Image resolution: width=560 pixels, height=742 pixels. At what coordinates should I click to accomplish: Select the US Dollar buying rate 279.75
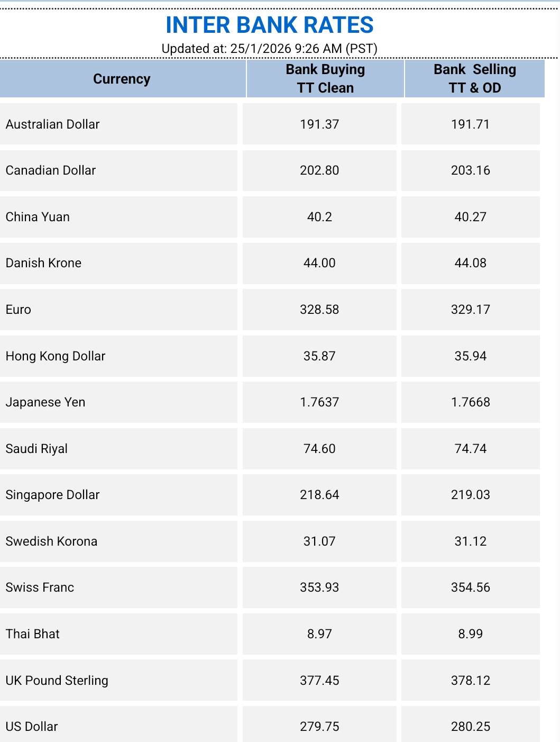click(x=319, y=727)
